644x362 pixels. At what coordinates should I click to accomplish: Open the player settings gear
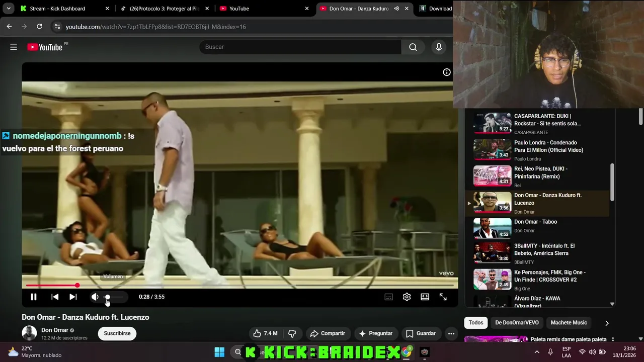(x=407, y=297)
